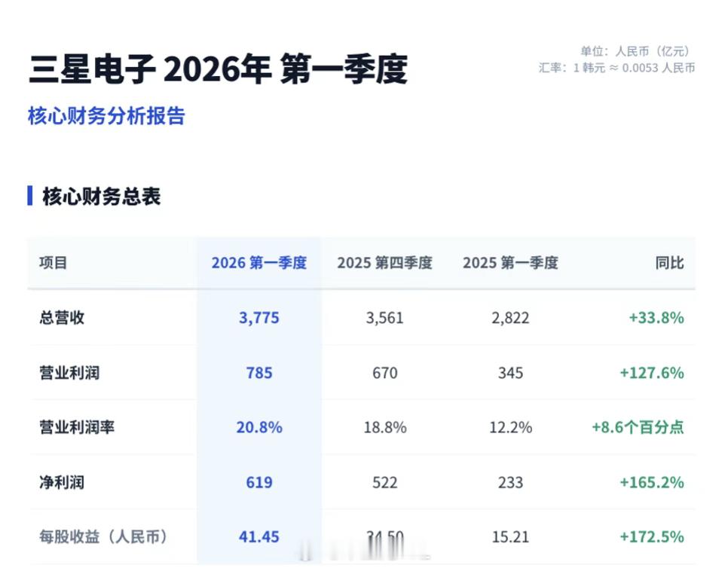The image size is (728, 568).
Task: Select the 营业利润率 row label
Action: coord(77,427)
